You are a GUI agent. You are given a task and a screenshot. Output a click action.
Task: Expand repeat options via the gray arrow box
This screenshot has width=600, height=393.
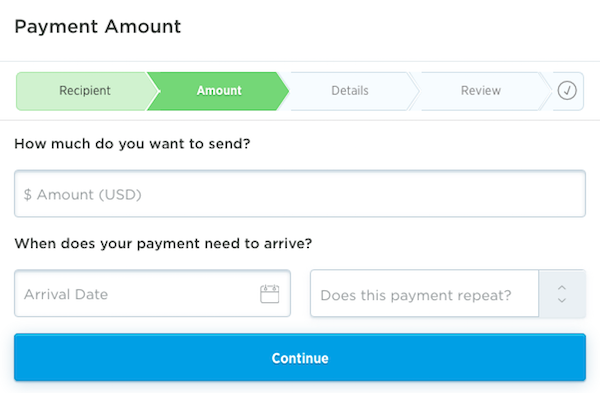click(x=562, y=294)
